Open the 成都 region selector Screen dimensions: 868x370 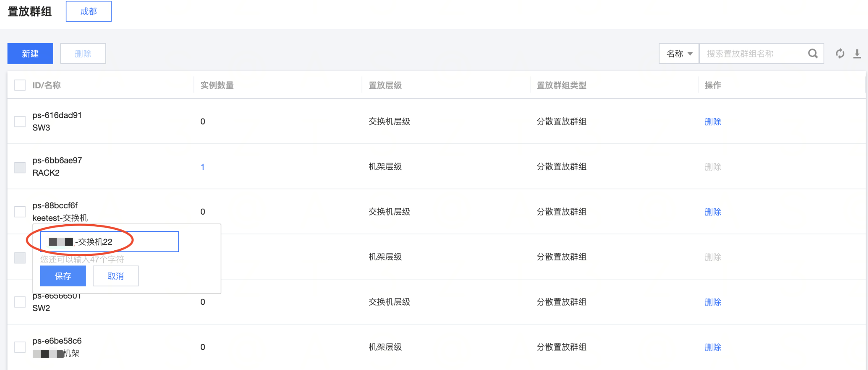(88, 11)
